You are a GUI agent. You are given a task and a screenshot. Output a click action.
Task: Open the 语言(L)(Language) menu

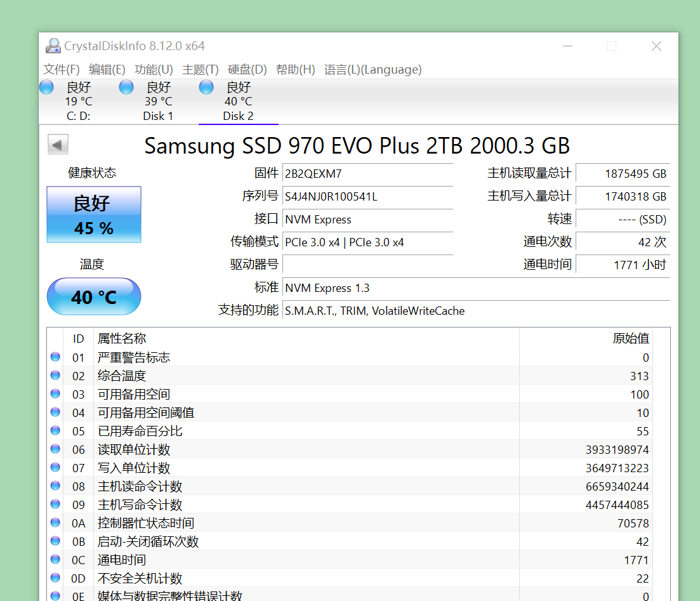[x=373, y=70]
